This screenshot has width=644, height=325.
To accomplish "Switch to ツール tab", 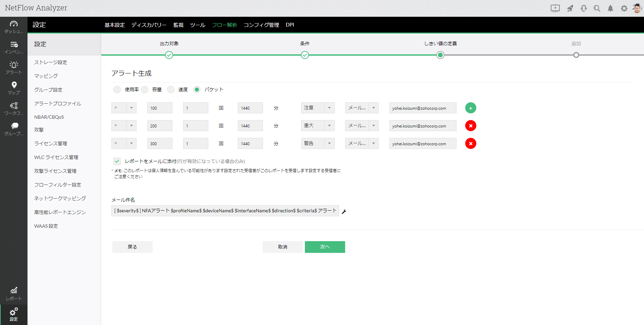I will click(x=198, y=25).
